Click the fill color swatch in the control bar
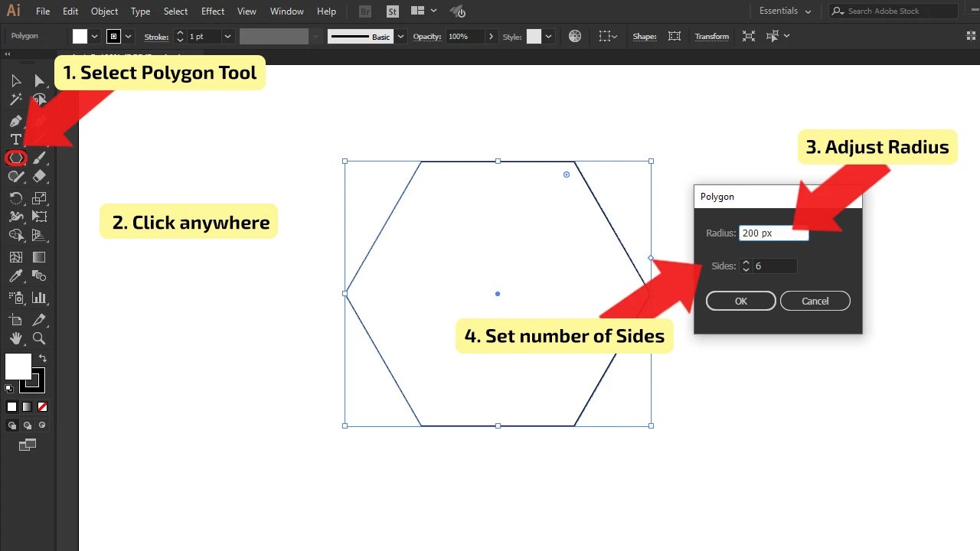This screenshot has height=551, width=980. click(x=82, y=36)
